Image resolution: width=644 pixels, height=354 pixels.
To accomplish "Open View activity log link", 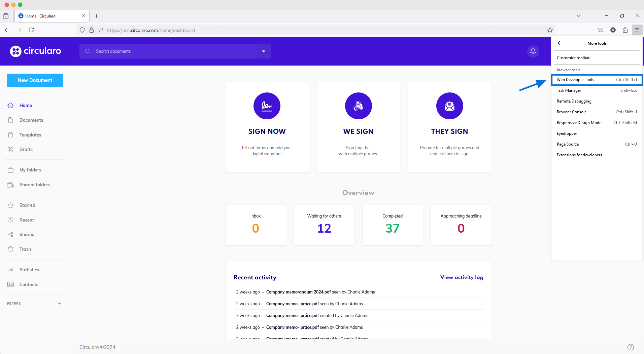I will pos(461,277).
